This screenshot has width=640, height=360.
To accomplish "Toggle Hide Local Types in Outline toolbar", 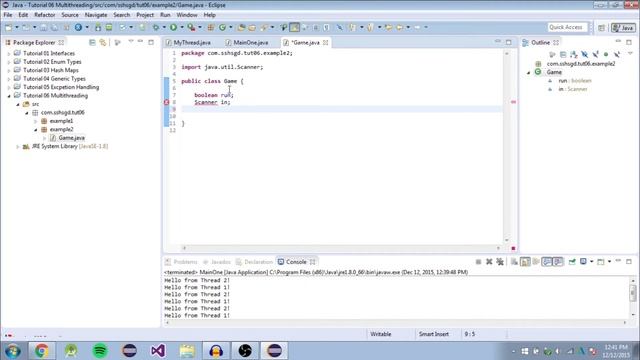I will [617, 54].
